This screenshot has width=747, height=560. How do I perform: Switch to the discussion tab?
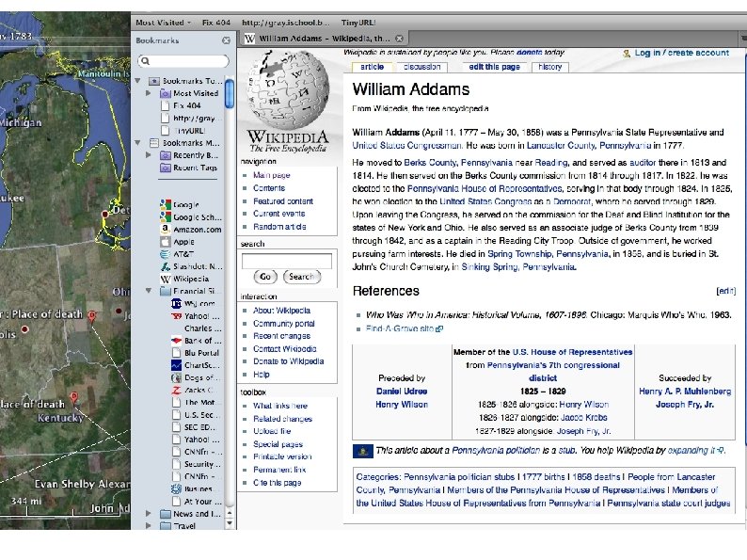pos(422,67)
